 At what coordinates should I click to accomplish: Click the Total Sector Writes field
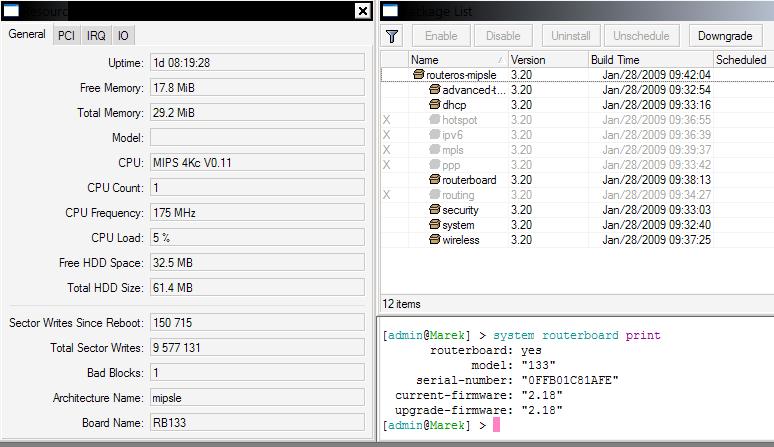pos(257,347)
